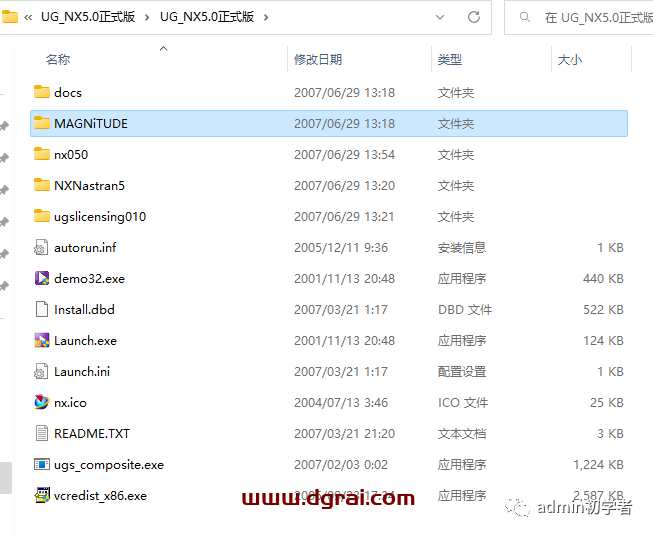Open the address bar history dropdown
Image resolution: width=653 pixels, height=535 pixels.
pyautogui.click(x=440, y=17)
